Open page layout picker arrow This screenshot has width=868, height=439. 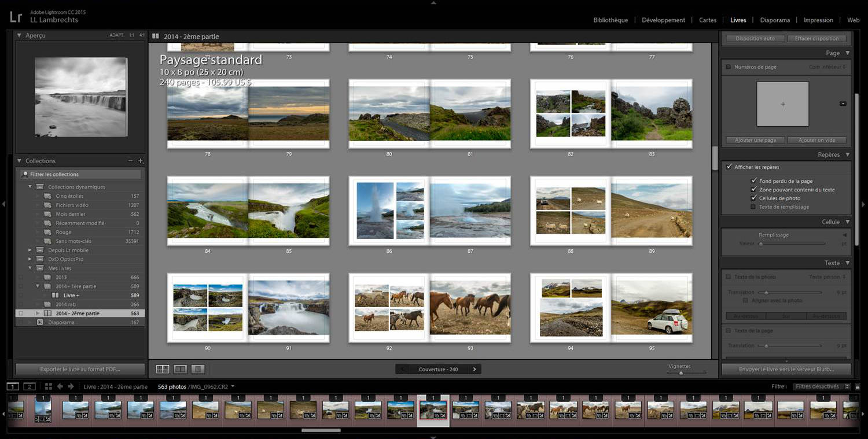(x=843, y=104)
